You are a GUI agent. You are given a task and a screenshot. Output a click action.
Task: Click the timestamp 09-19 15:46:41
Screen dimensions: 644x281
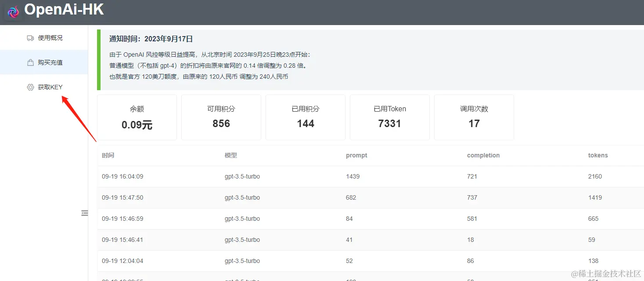click(x=122, y=240)
